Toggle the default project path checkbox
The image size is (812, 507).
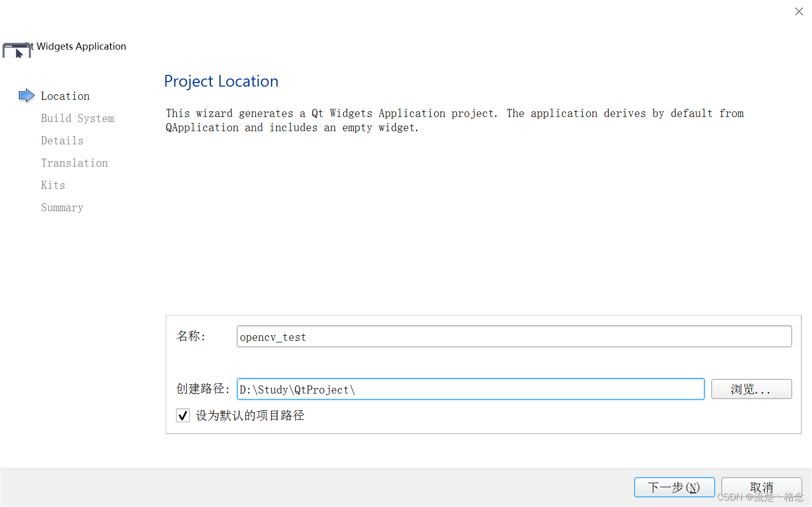[x=183, y=415]
